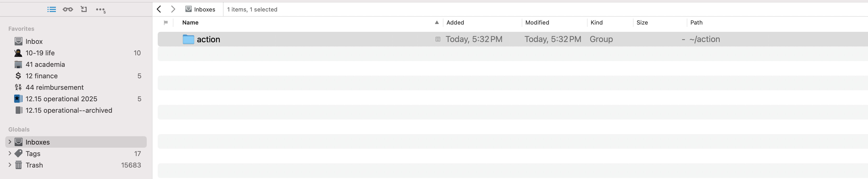Screen dimensions: 868x179
Task: Open the reading list glasses icon
Action: point(68,9)
